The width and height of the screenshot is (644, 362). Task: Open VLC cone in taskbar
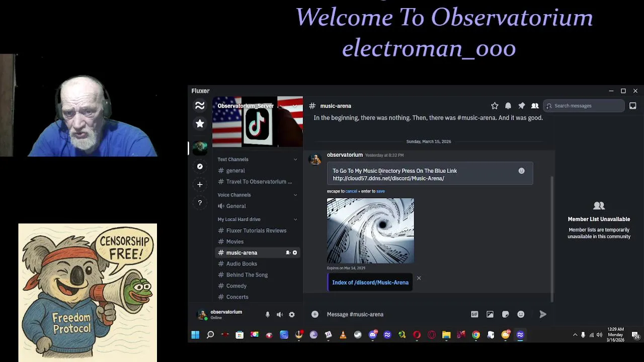[x=343, y=335]
